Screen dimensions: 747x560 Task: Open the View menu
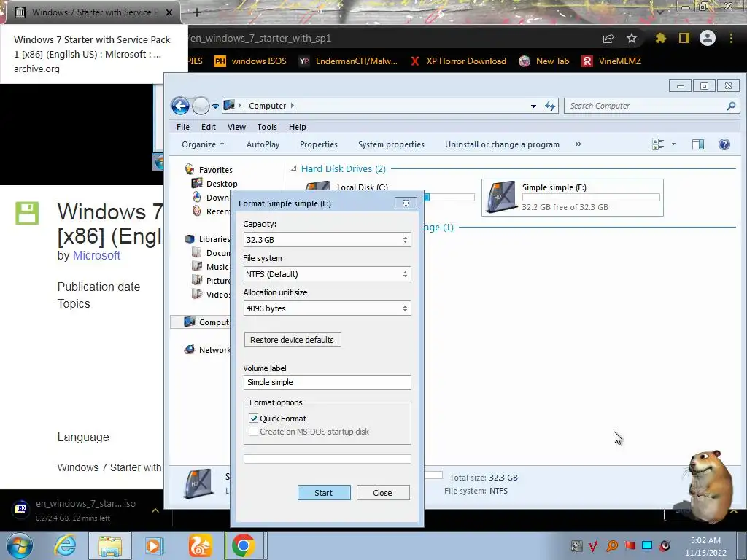(236, 127)
